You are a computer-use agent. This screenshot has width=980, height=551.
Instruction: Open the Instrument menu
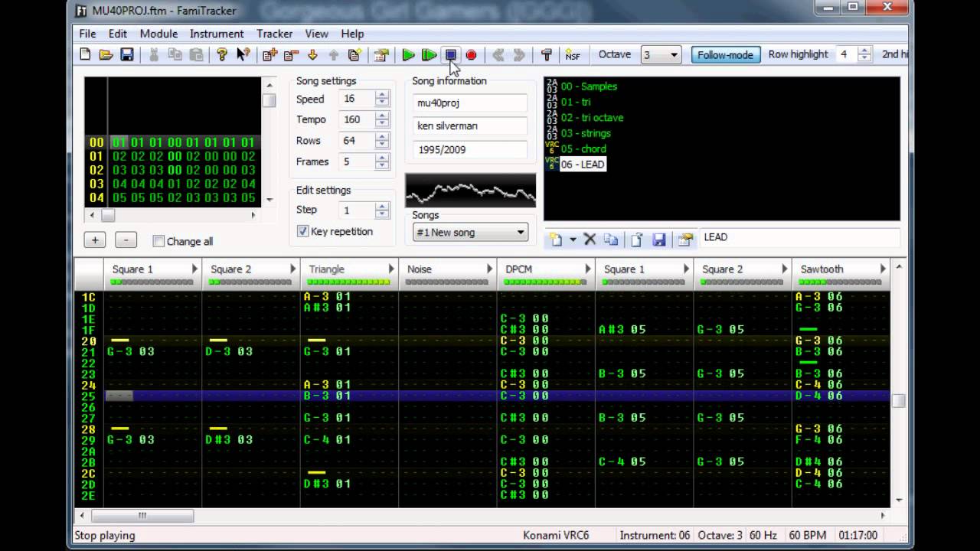tap(217, 34)
